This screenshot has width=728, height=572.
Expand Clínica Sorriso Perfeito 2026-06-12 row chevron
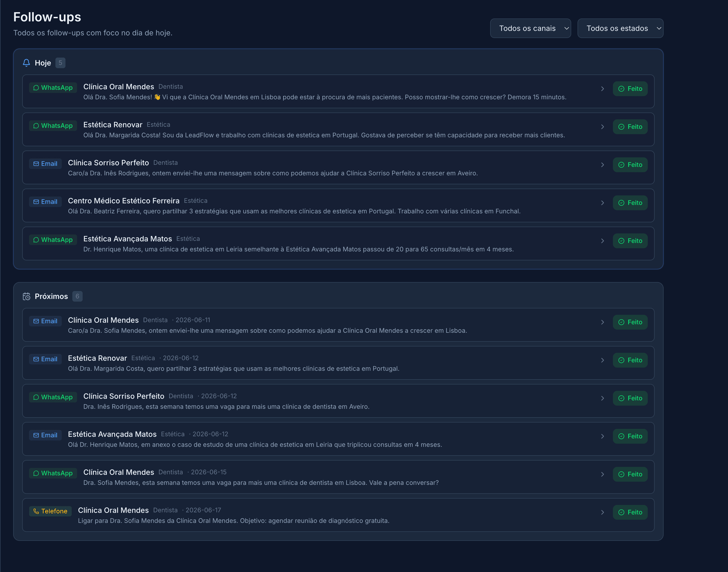602,398
